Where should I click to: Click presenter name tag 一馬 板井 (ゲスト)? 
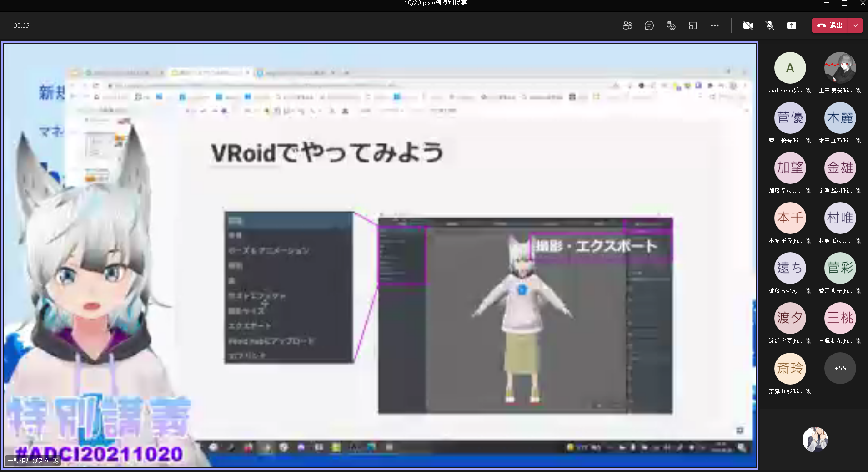pos(33,461)
